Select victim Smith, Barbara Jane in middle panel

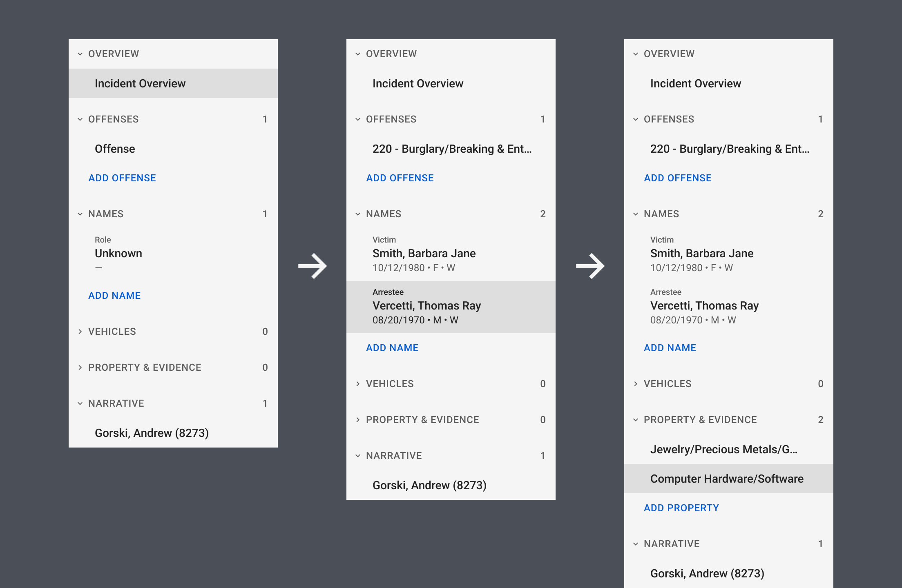tap(451, 255)
